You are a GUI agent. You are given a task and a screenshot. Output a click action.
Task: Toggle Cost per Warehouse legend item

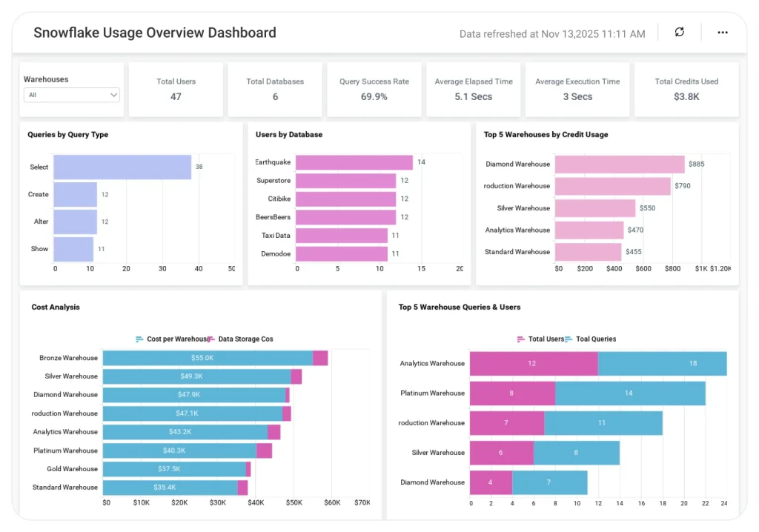(x=171, y=339)
